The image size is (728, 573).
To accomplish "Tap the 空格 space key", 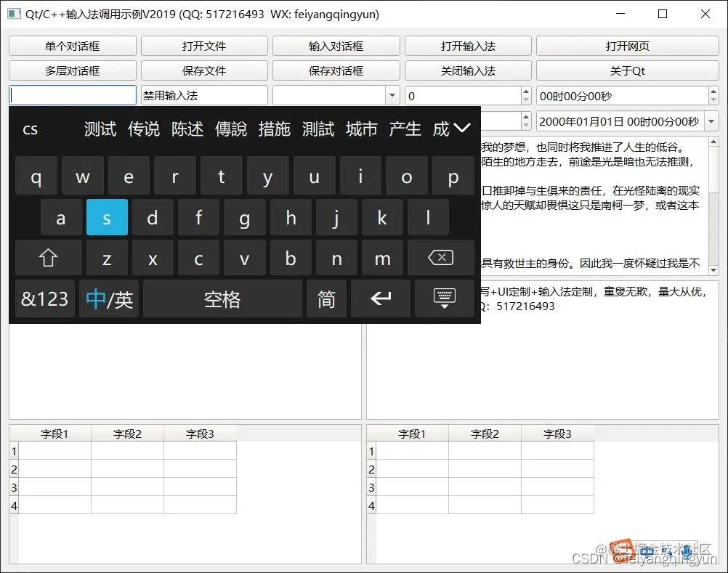I will (x=222, y=298).
